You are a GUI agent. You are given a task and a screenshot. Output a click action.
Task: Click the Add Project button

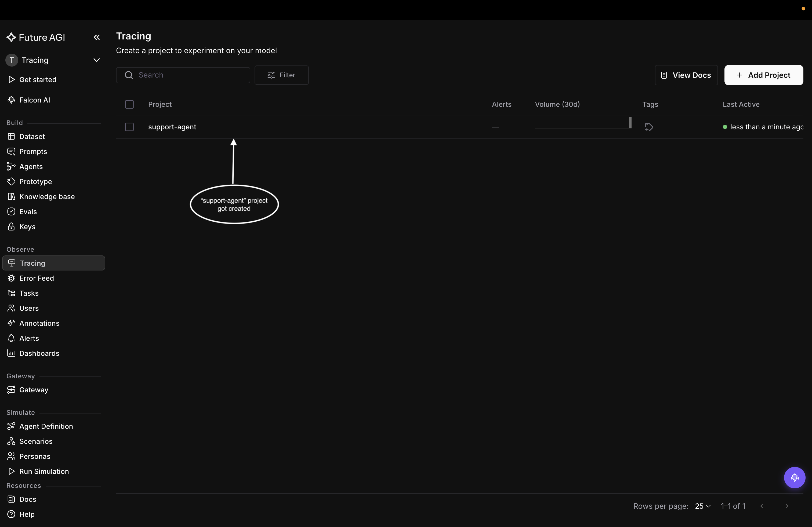(764, 75)
